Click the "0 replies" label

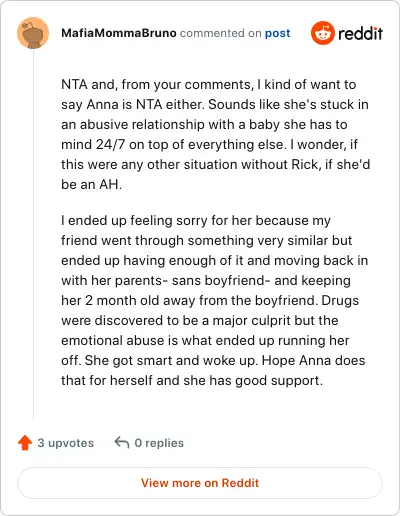159,443
